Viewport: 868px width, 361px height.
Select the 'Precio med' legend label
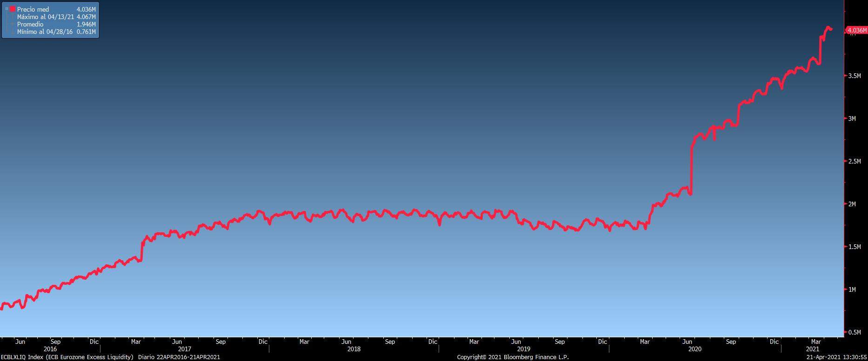33,9
